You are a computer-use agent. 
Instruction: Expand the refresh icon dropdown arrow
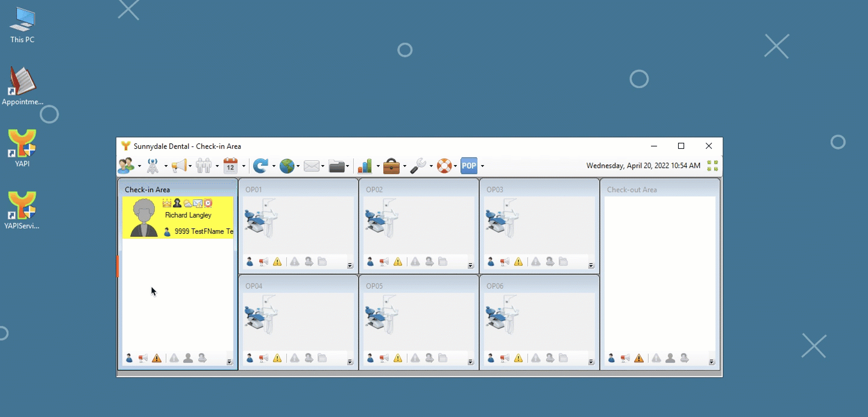[274, 166]
